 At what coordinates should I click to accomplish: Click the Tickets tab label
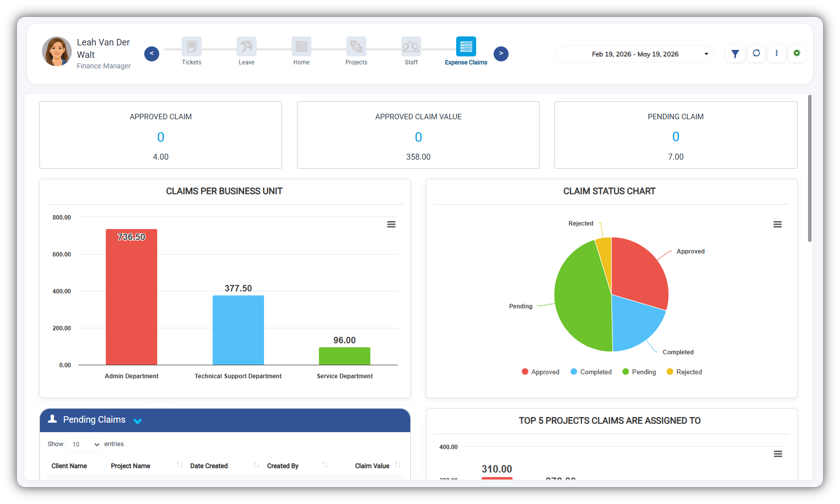click(192, 62)
